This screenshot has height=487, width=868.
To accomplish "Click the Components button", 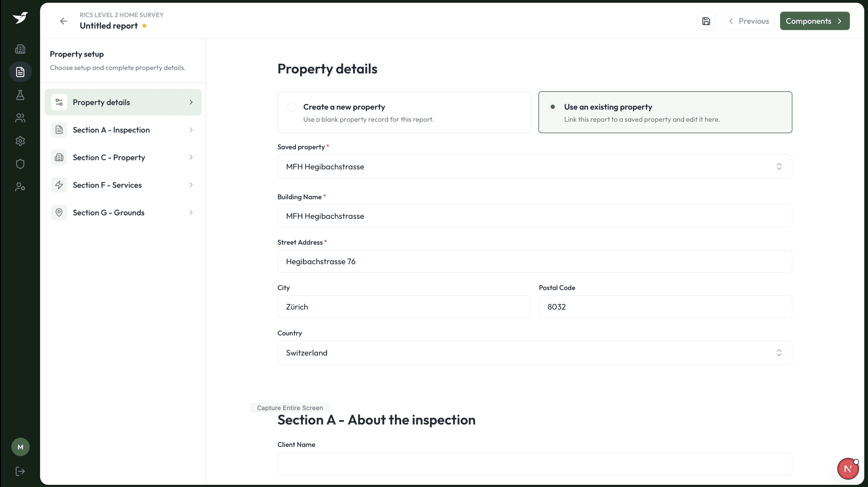I will (x=815, y=21).
